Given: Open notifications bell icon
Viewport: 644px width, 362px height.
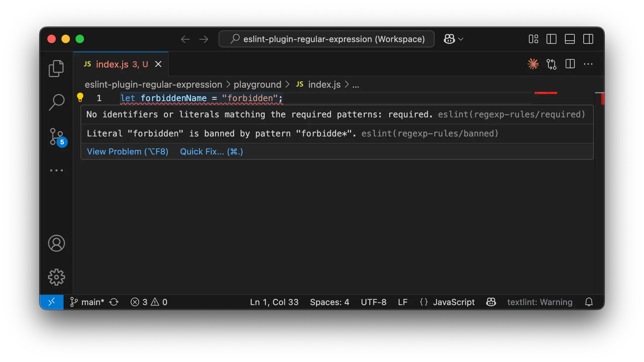Looking at the screenshot, I should point(589,302).
